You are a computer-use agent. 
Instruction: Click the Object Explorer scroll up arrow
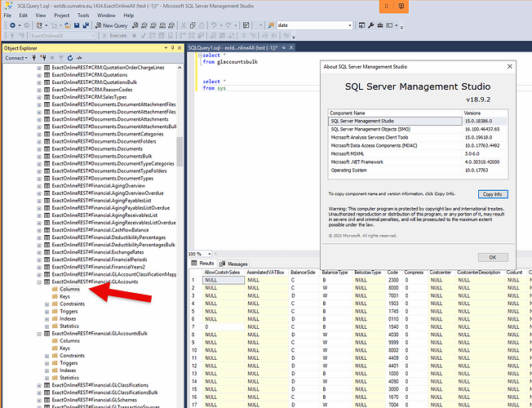(x=180, y=68)
